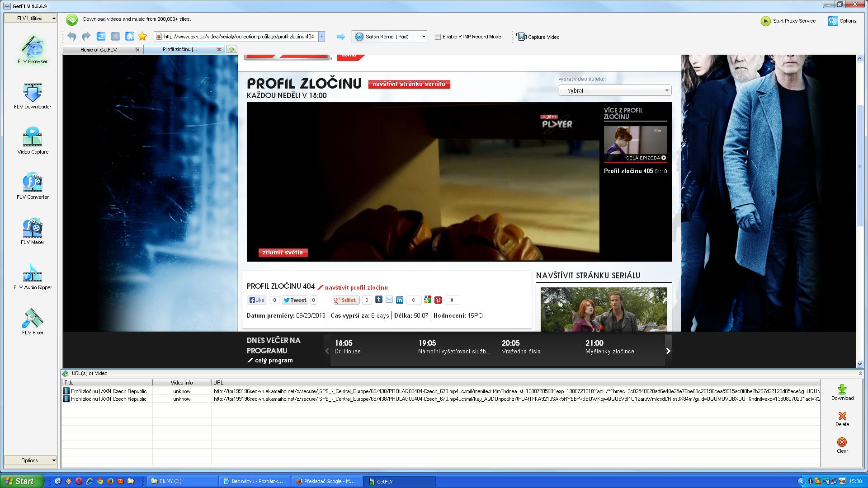Show next programs in tonight's schedule
The image size is (868, 488).
668,351
